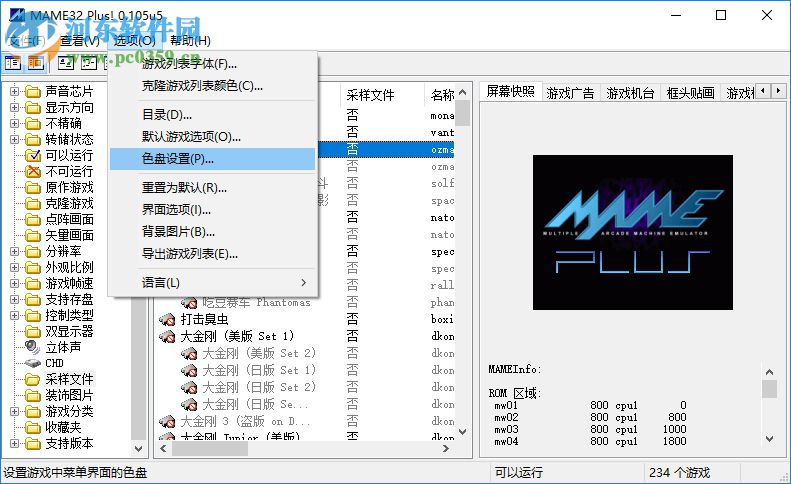791x484 pixels.
Task: Expand the 转储状态 tree node
Action: (14, 139)
